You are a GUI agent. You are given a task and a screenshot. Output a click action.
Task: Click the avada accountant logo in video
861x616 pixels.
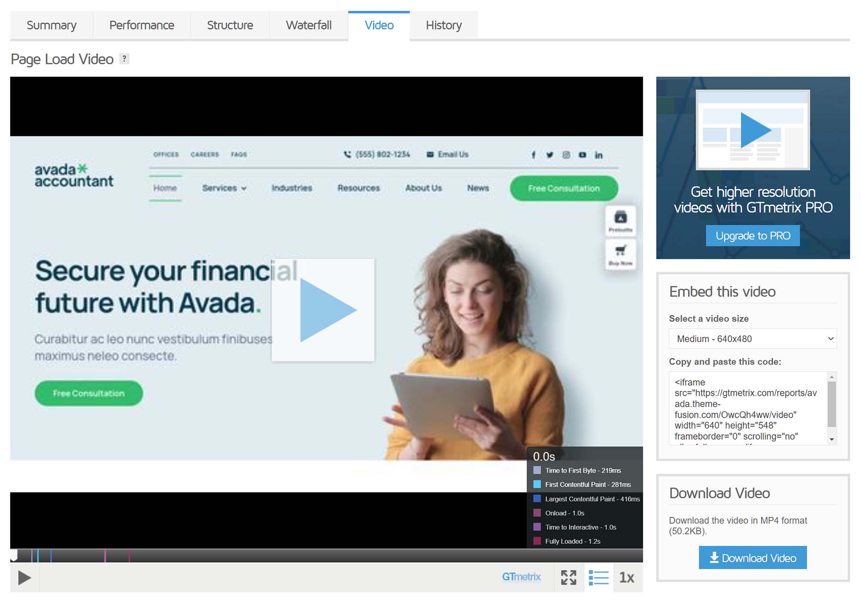pos(74,175)
